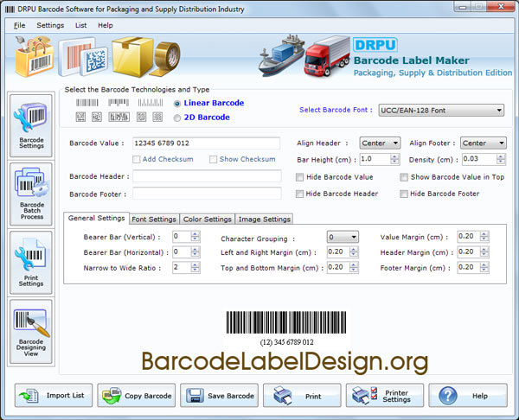Enable Add Checksum checkbox
This screenshot has height=420, width=519.
[x=137, y=159]
